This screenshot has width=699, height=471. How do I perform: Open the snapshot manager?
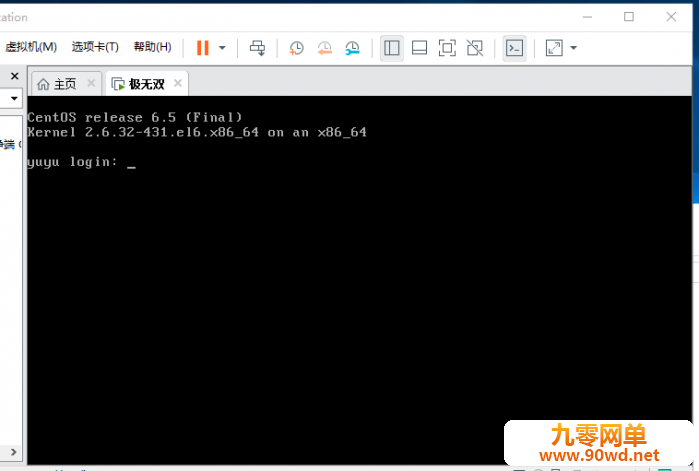coord(352,48)
